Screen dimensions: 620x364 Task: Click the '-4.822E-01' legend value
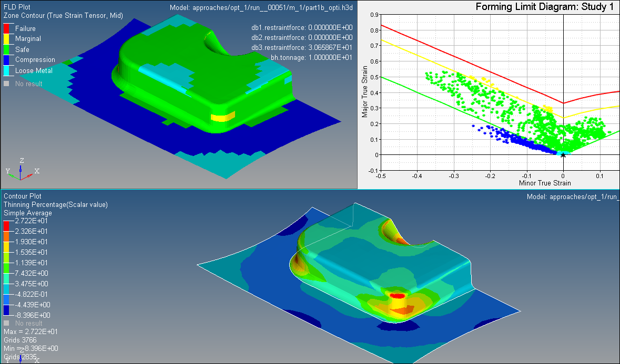(32, 294)
